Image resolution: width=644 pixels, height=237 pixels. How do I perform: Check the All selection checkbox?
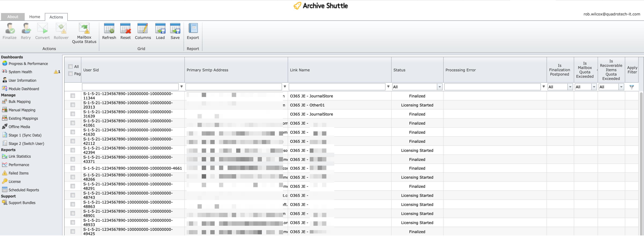71,67
